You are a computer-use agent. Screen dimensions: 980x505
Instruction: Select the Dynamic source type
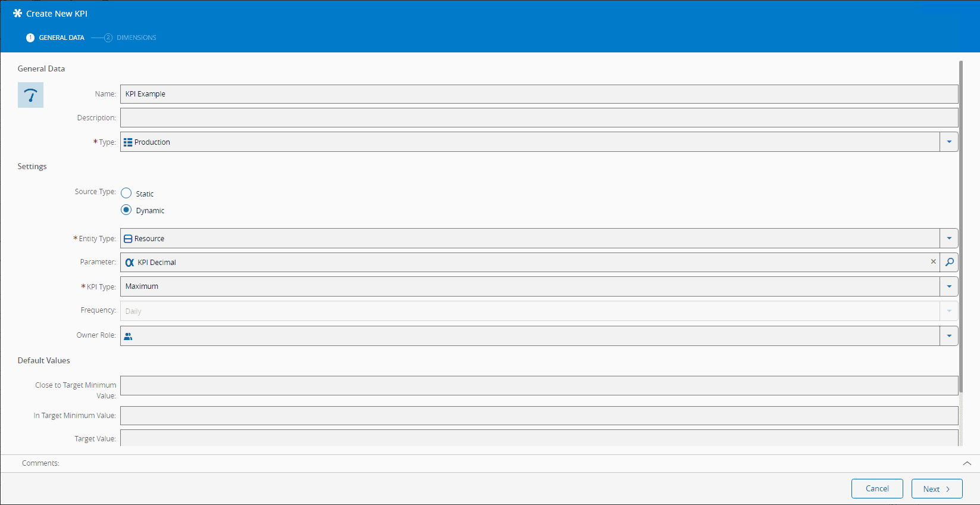[x=126, y=210]
